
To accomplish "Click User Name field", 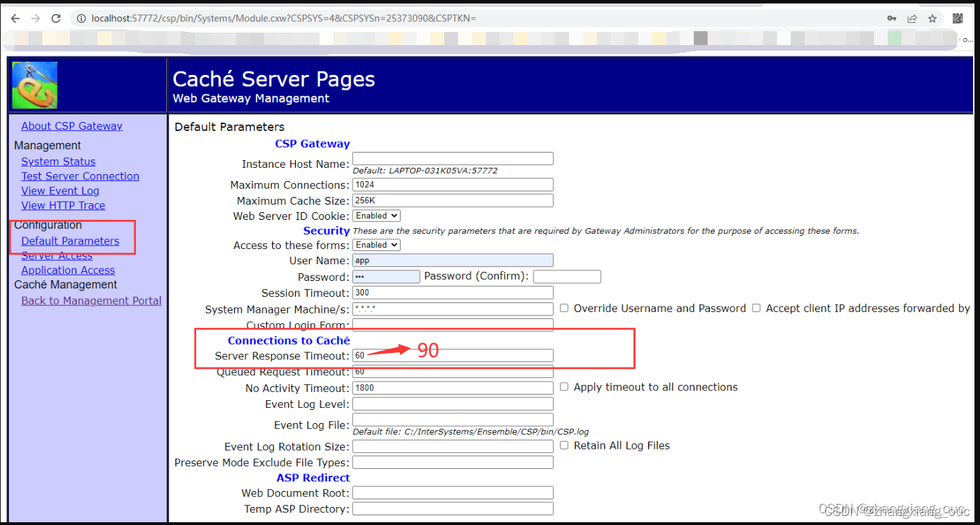I will coord(453,261).
